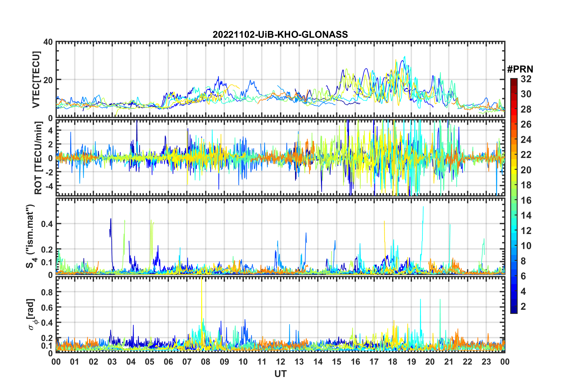Click x-axis tick label 08
Screen dimensions: 561x392
206,362
